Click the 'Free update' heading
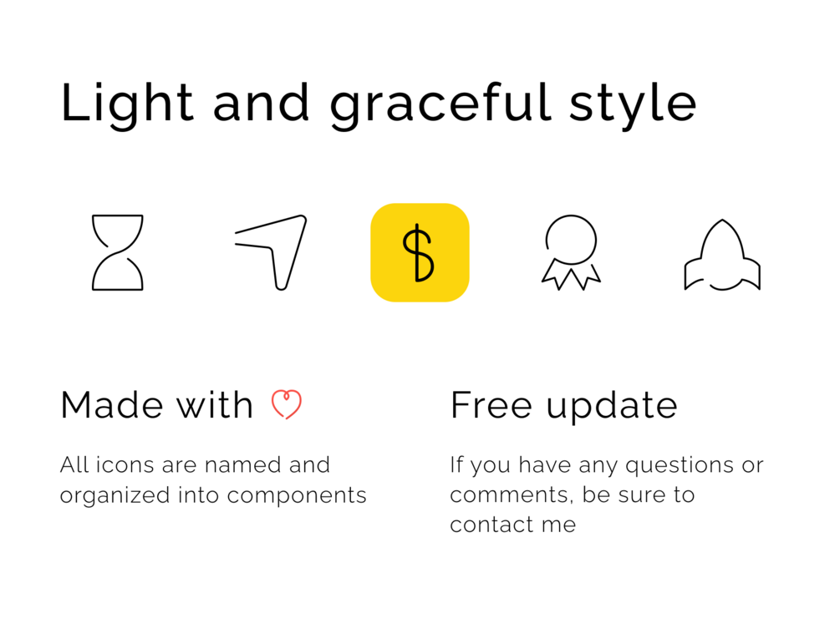The width and height of the screenshot is (840, 634). (x=564, y=407)
